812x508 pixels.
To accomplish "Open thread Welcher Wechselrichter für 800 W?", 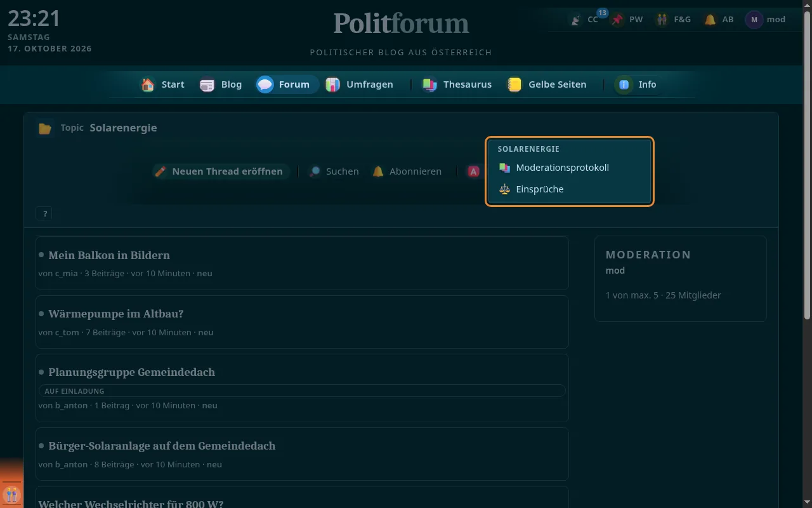I will (x=131, y=504).
